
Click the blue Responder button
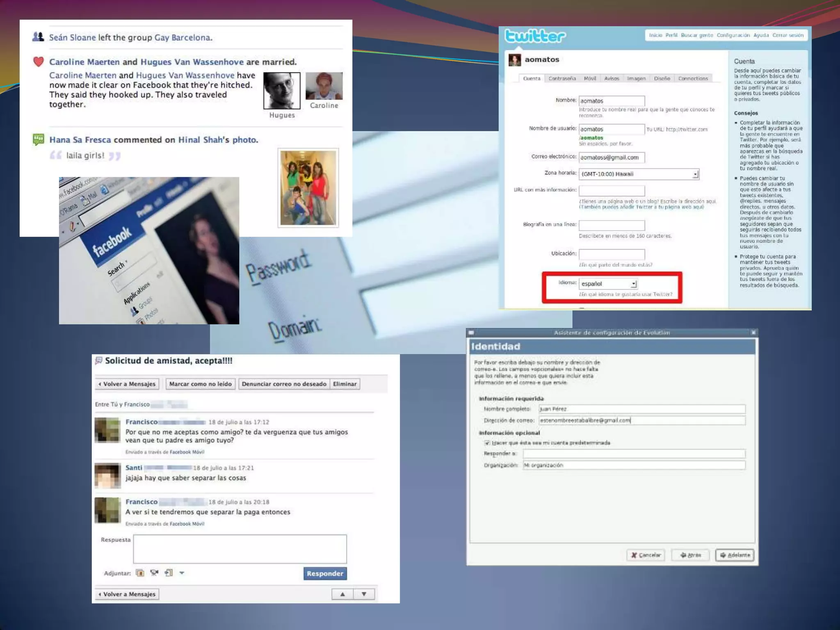point(325,573)
